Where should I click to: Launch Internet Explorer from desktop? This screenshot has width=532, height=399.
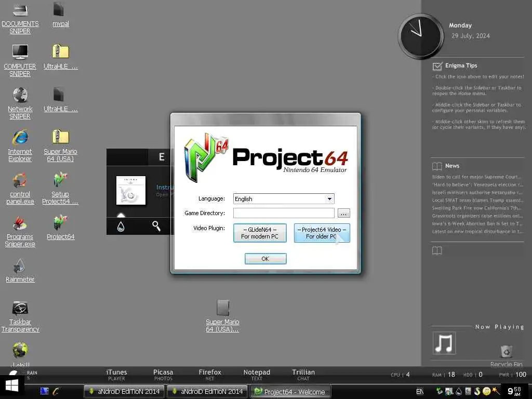(20, 145)
